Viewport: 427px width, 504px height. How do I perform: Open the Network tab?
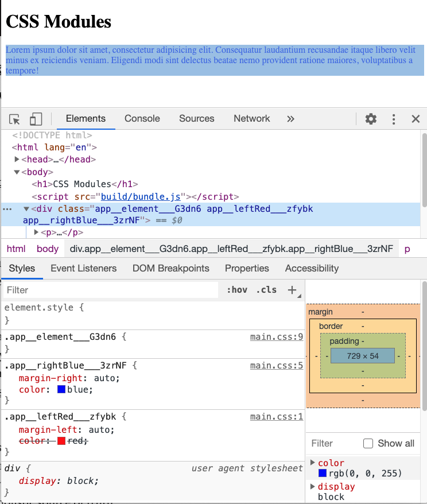[x=251, y=119]
